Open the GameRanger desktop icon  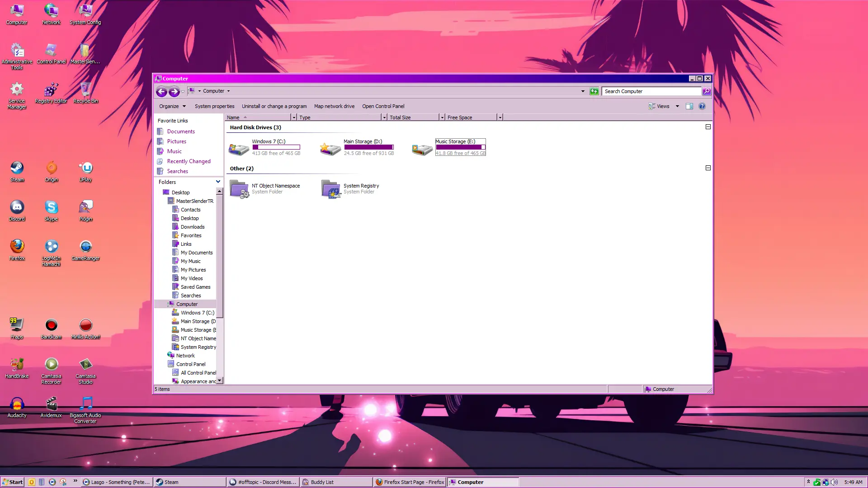(86, 246)
